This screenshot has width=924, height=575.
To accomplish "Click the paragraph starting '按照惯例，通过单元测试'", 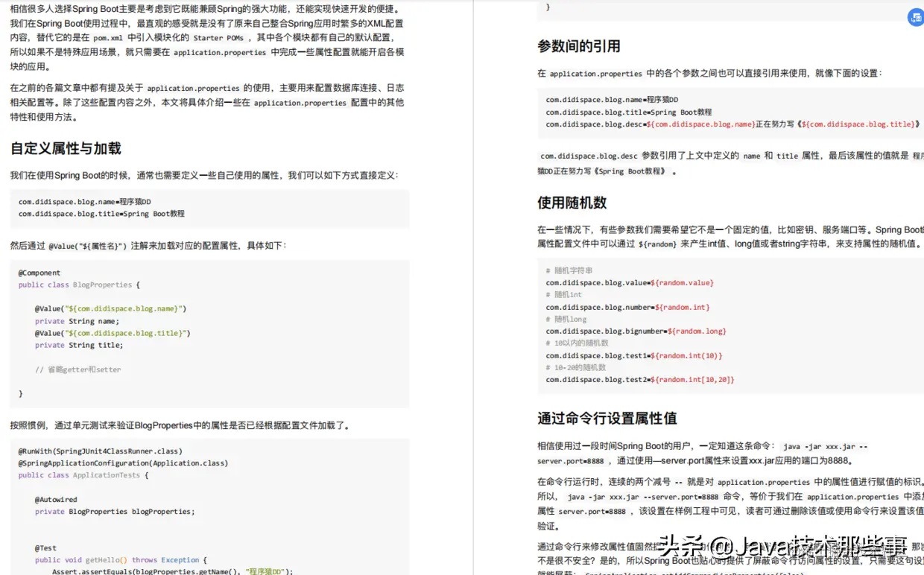I will point(180,425).
